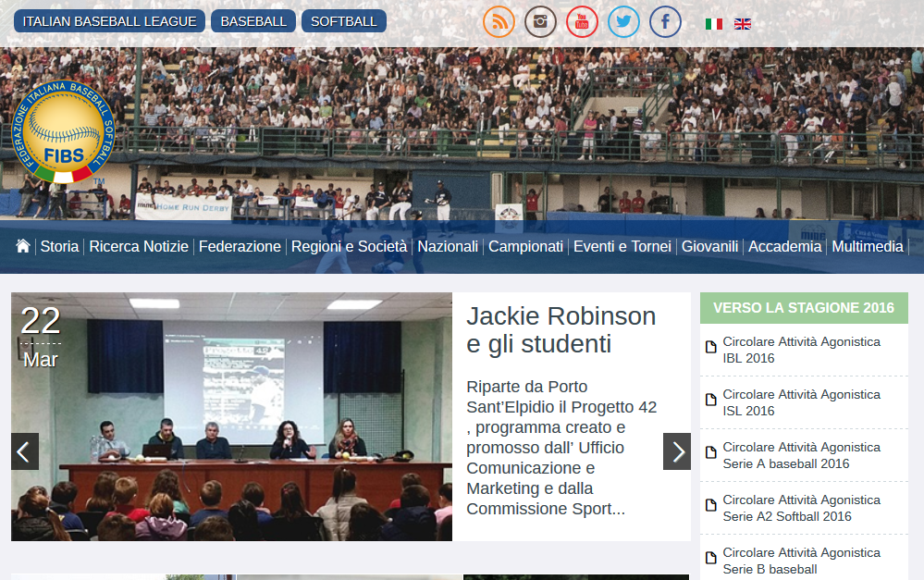Open Circolare Attività Agonistica Serie A2 Softball link

pos(801,508)
